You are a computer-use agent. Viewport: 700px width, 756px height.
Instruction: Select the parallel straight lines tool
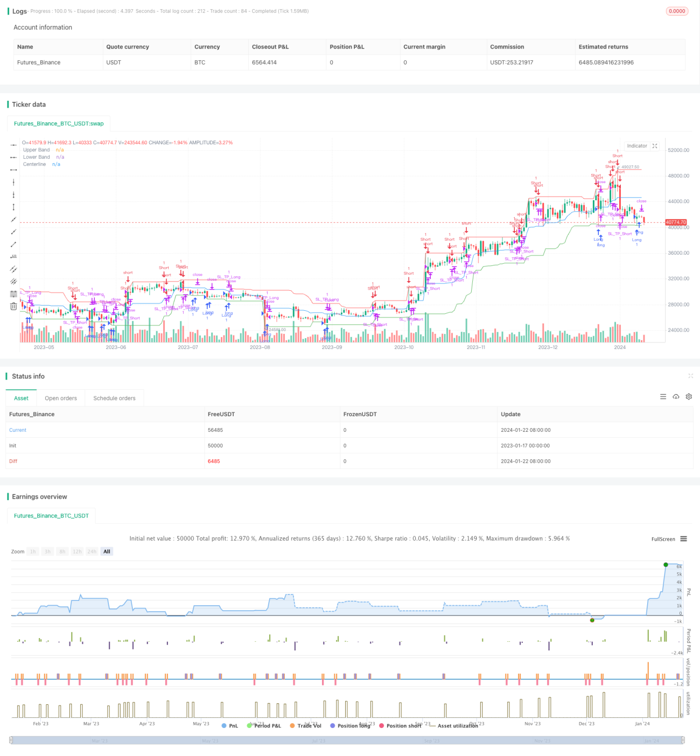coord(13,281)
